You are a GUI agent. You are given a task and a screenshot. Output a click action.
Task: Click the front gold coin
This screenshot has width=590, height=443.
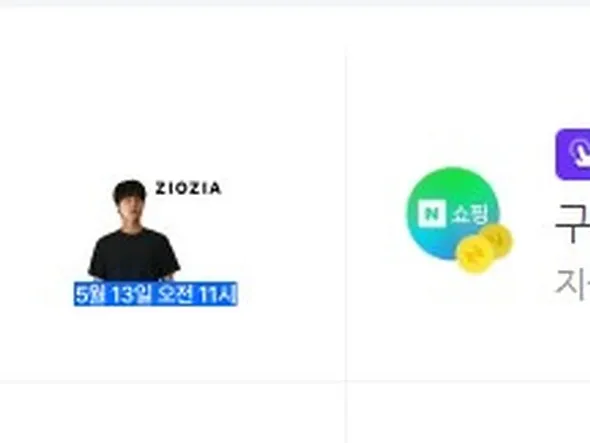pos(474,255)
